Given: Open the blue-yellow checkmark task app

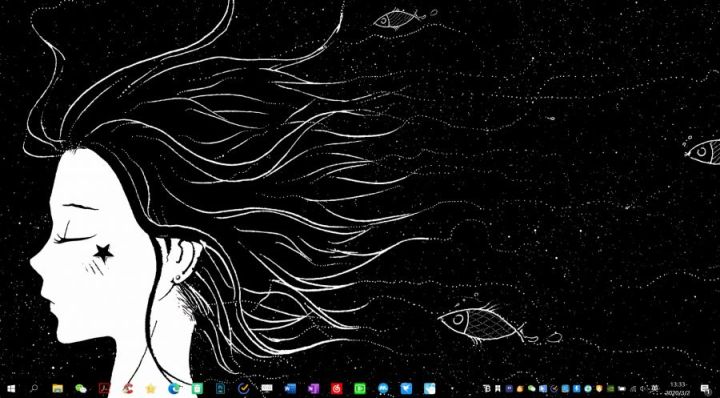Looking at the screenshot, I should pyautogui.click(x=243, y=389).
